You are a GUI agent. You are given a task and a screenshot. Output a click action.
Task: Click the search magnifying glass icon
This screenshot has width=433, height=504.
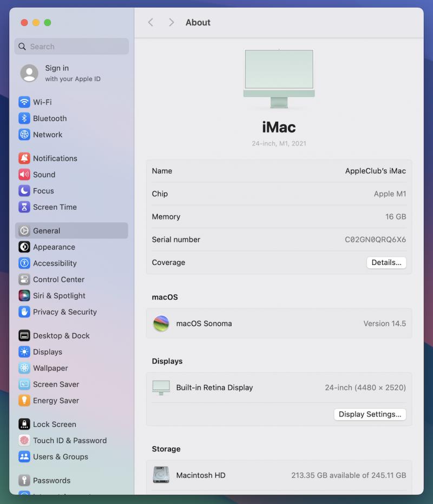pyautogui.click(x=22, y=47)
